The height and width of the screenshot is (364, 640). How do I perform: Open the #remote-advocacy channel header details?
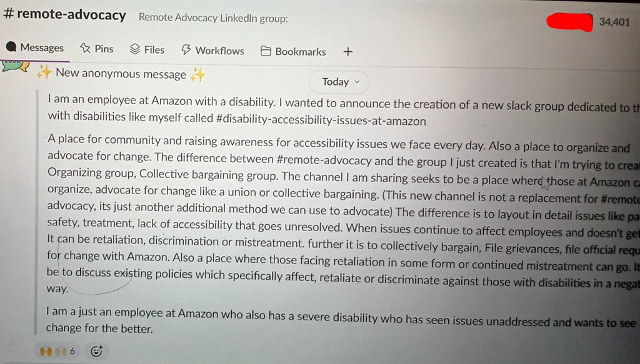click(x=64, y=15)
